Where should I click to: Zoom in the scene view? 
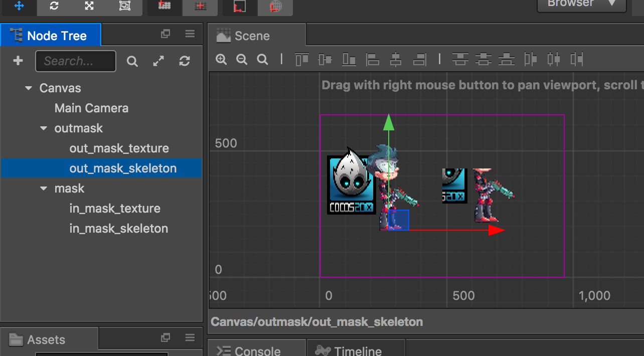tap(221, 60)
